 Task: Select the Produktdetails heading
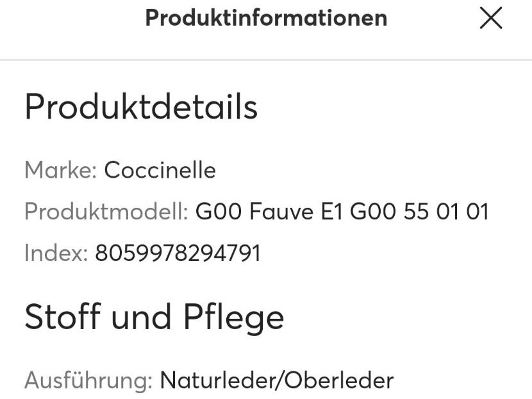(x=141, y=106)
